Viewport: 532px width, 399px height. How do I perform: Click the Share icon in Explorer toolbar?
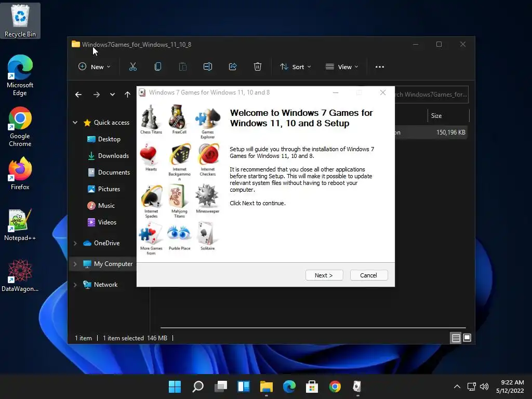point(233,67)
